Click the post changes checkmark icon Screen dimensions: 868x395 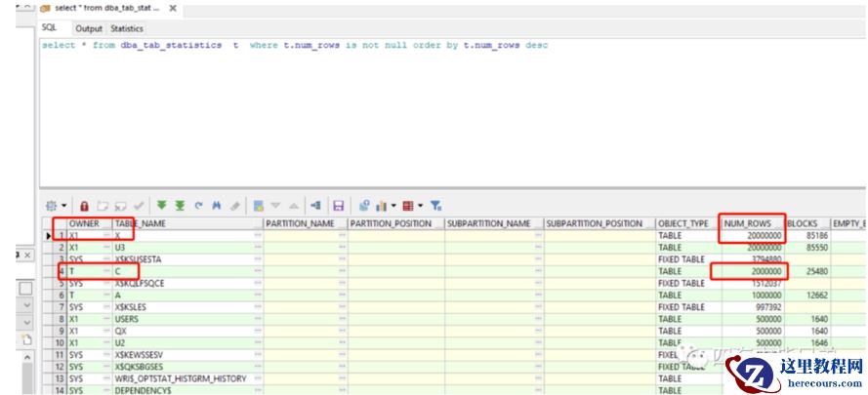[139, 206]
